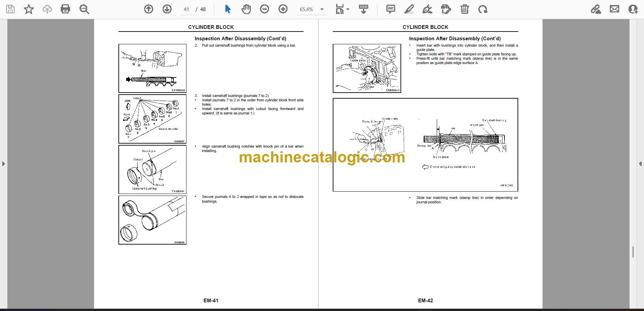
Task: Zoom out with the minus icon
Action: [265, 9]
